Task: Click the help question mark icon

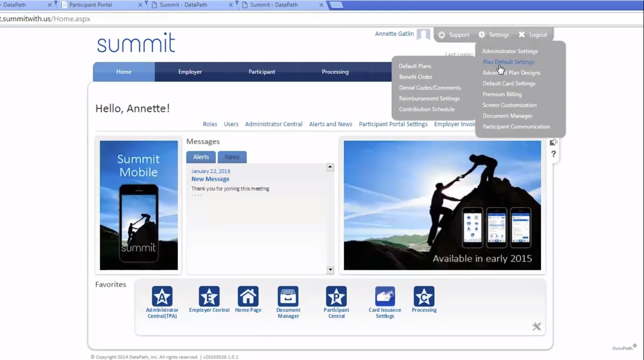Action: point(554,154)
